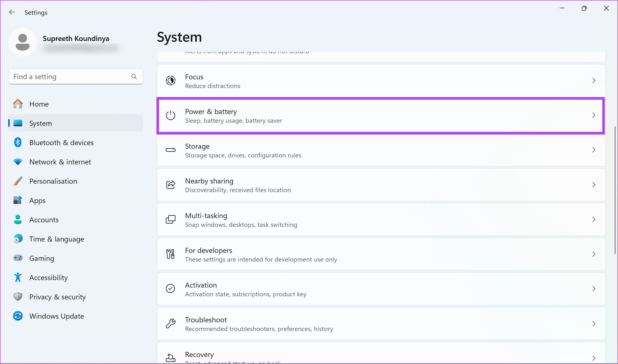Click the Activation checkmark circle icon
618x364 pixels.
tap(170, 289)
